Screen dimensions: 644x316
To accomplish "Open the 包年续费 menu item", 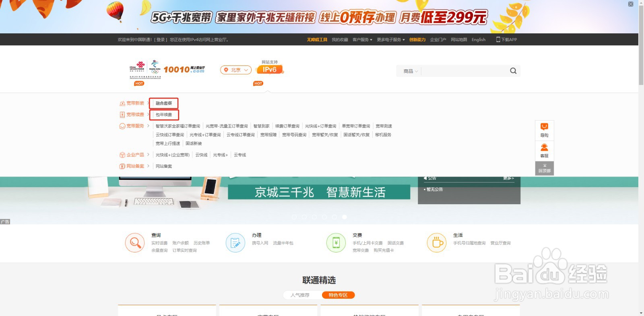I will 164,115.
